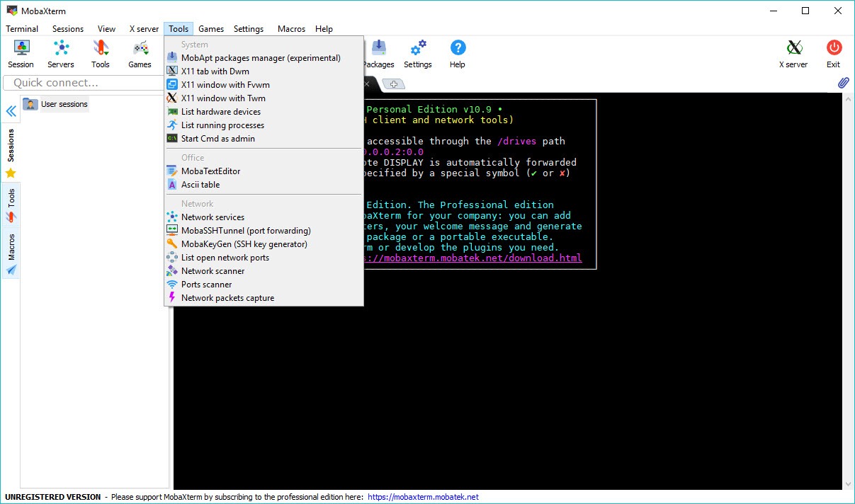Switch to the Sessions vertical tab

(x=11, y=146)
